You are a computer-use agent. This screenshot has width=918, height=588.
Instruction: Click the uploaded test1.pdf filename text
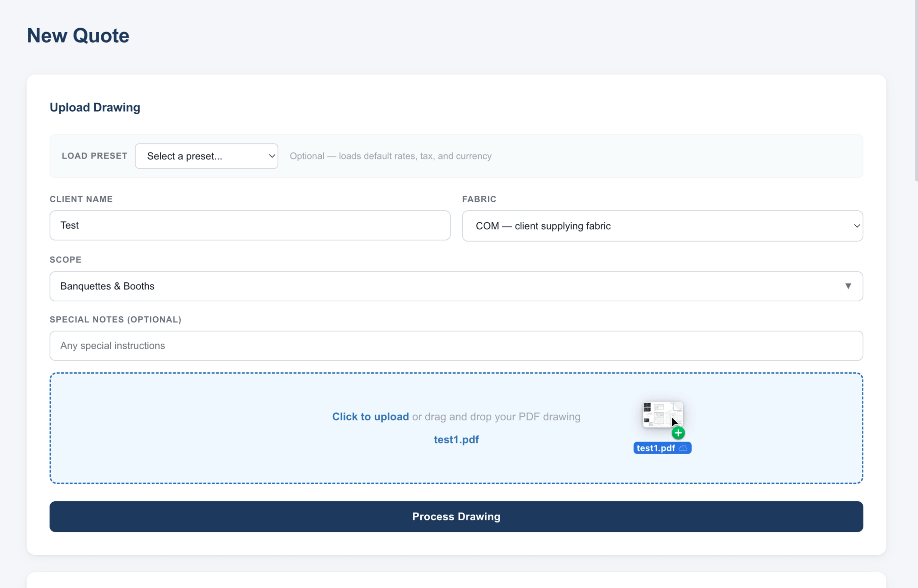(x=456, y=439)
